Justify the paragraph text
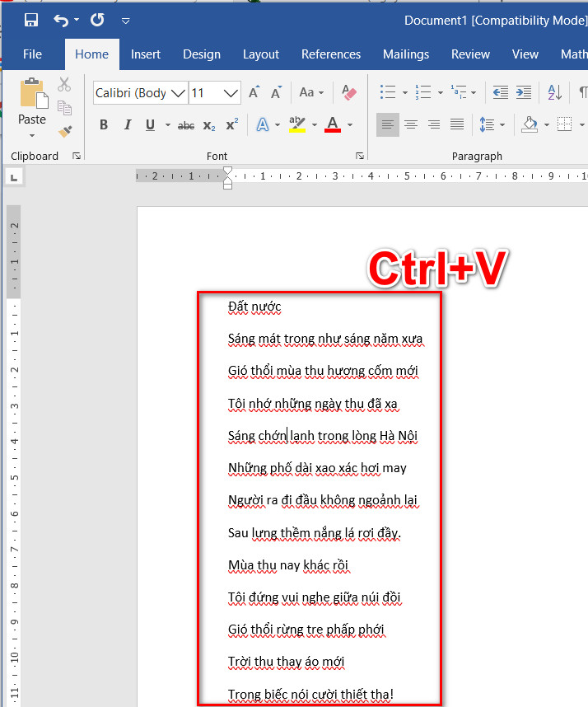 coord(457,124)
